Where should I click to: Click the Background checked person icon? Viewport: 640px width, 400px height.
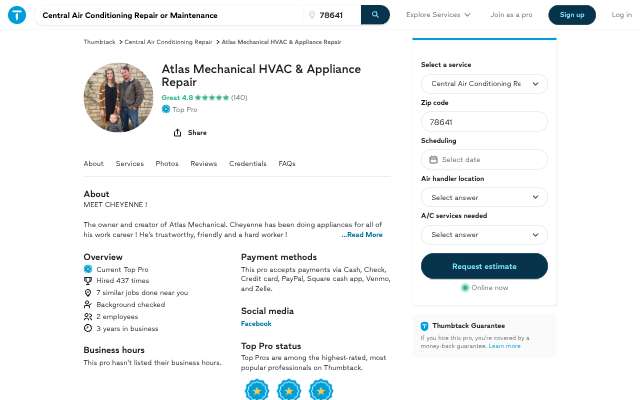(x=88, y=304)
